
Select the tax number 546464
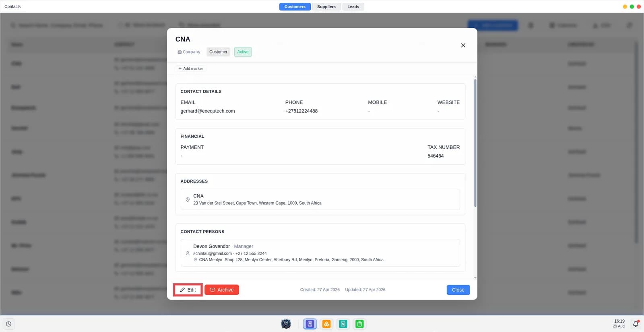(x=436, y=156)
